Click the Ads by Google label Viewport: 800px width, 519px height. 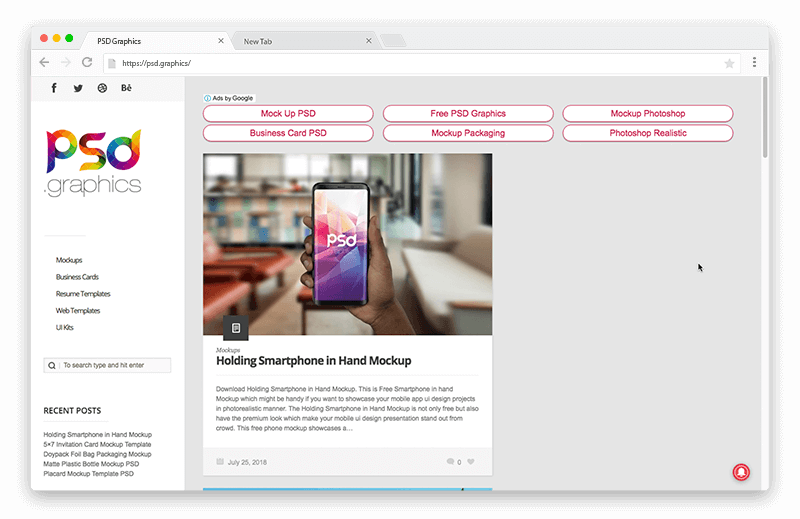233,98
